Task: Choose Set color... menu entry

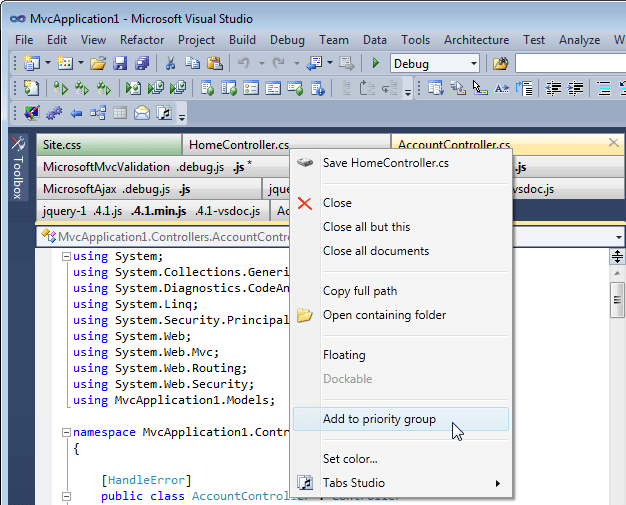Action: click(401, 459)
